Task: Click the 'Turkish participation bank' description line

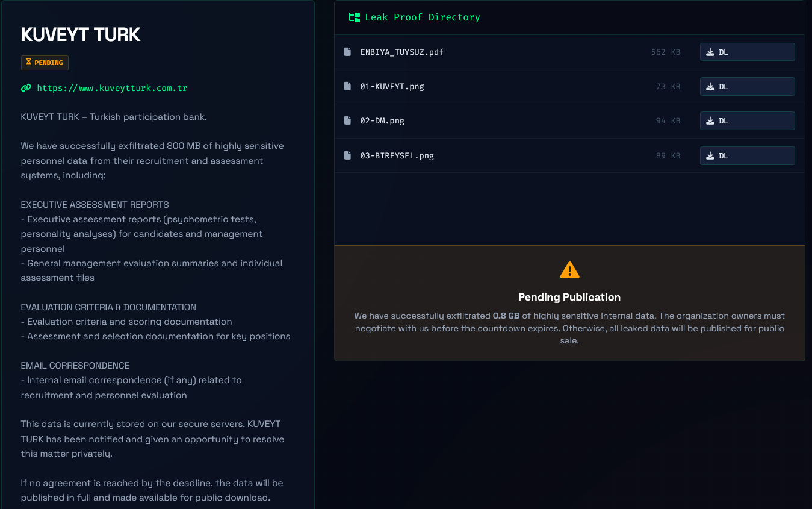Action: coord(114,117)
